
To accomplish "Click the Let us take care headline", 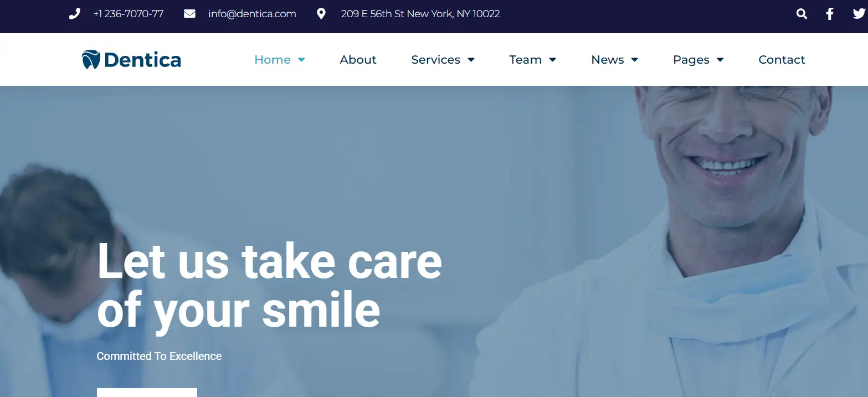I will [x=269, y=261].
